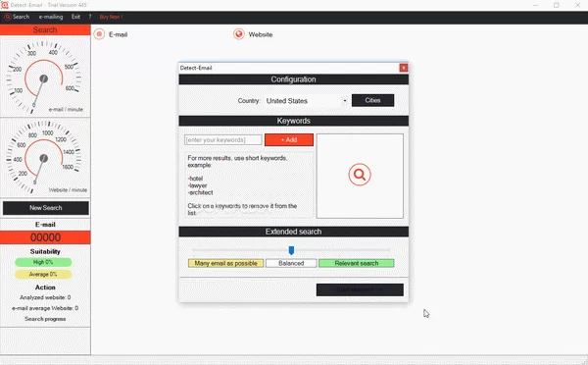Open the ? help menu

90,17
